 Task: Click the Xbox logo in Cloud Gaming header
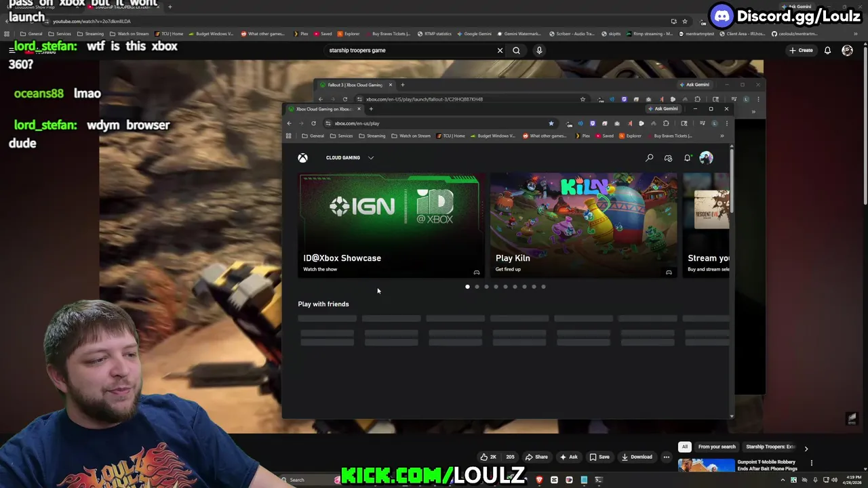[x=302, y=158]
